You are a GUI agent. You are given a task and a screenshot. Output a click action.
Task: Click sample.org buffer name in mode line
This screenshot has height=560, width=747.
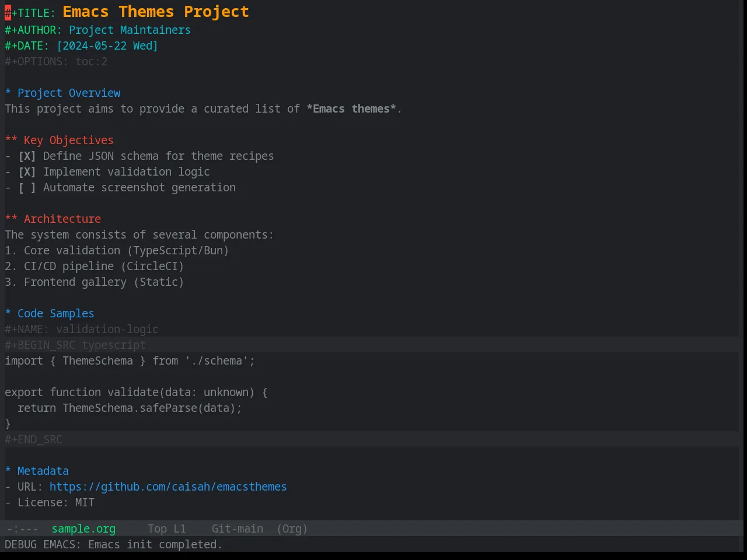click(x=83, y=528)
